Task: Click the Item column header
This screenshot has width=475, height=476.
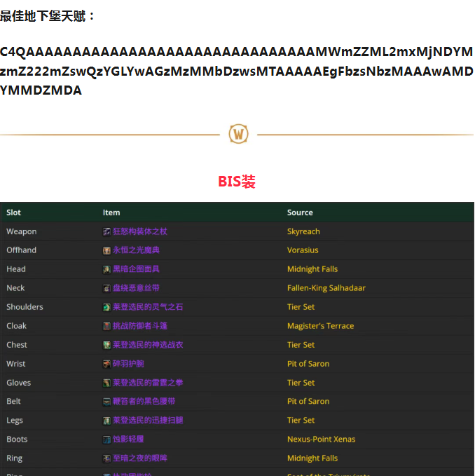Action: coord(111,212)
